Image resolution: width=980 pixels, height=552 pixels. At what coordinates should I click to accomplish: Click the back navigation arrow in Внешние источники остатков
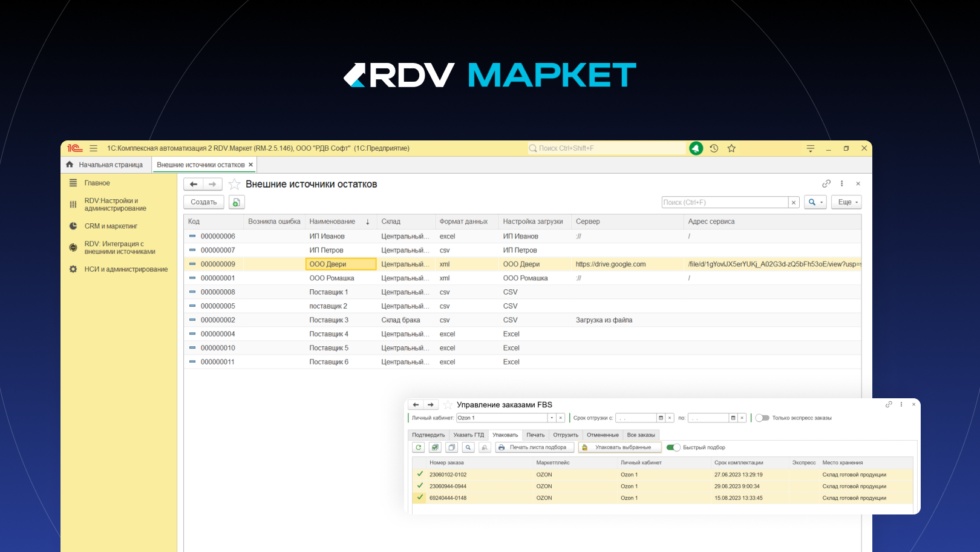(x=195, y=183)
